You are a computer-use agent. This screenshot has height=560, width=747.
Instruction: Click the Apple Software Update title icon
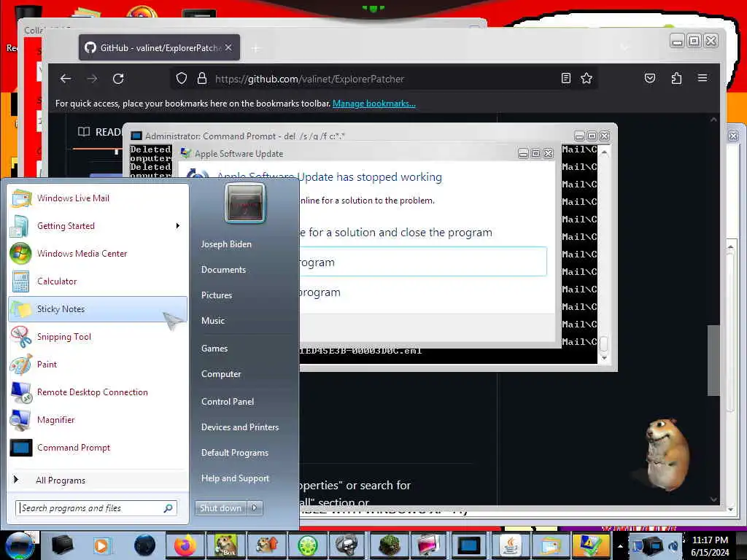[186, 153]
